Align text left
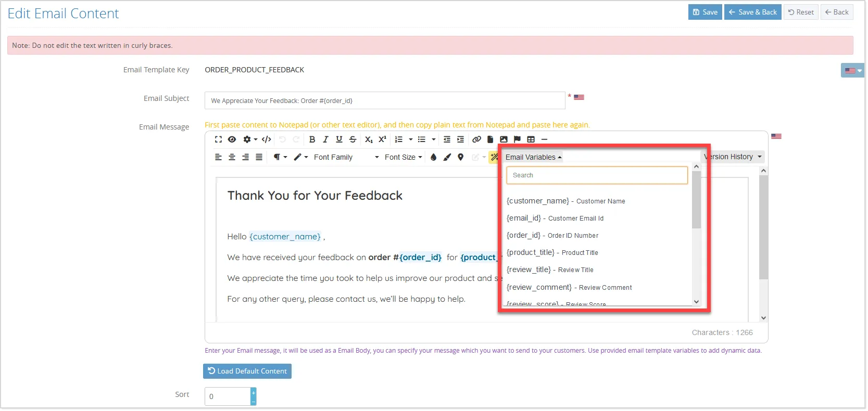 [x=218, y=157]
